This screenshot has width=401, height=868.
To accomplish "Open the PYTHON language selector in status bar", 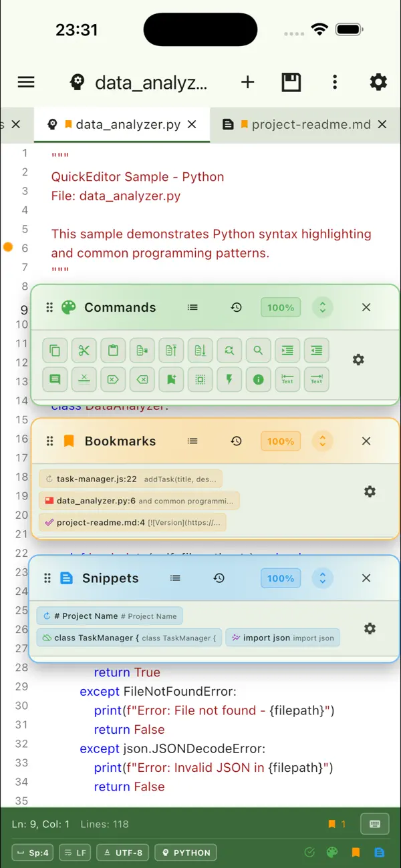I will click(x=185, y=852).
